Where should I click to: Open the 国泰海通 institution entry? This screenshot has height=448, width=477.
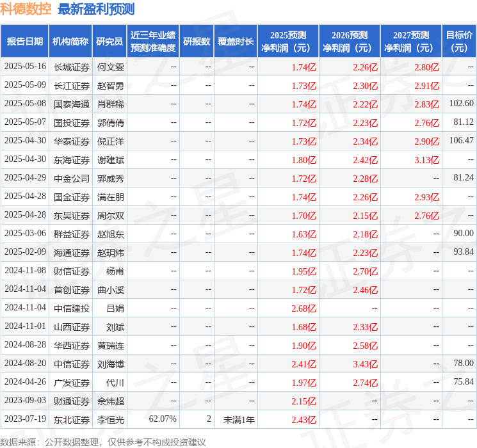[71, 104]
